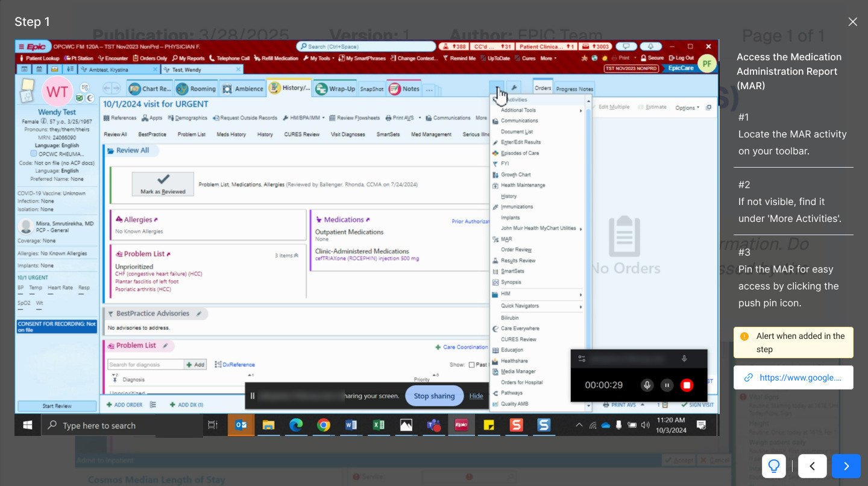868x486 pixels.
Task: Click Mark as Reviewed button
Action: pos(163,184)
